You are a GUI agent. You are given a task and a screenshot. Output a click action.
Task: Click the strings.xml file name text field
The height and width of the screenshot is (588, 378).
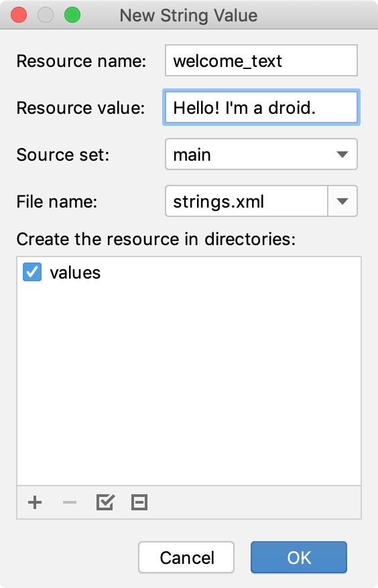coord(247,202)
